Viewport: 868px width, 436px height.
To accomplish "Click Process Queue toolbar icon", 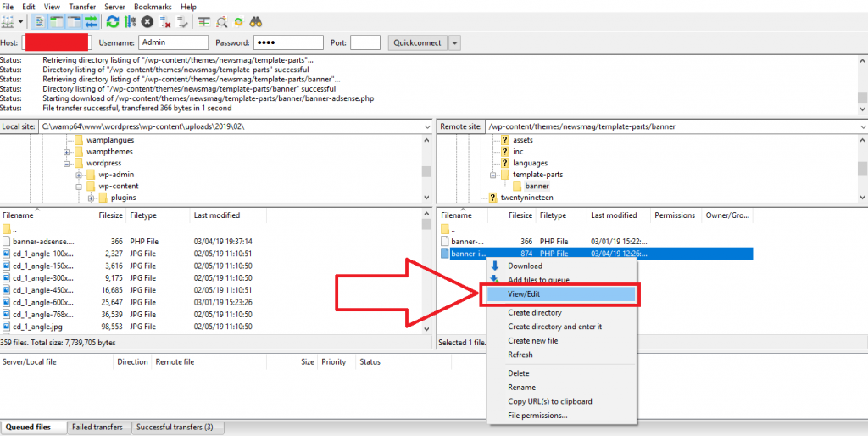I will (x=130, y=21).
